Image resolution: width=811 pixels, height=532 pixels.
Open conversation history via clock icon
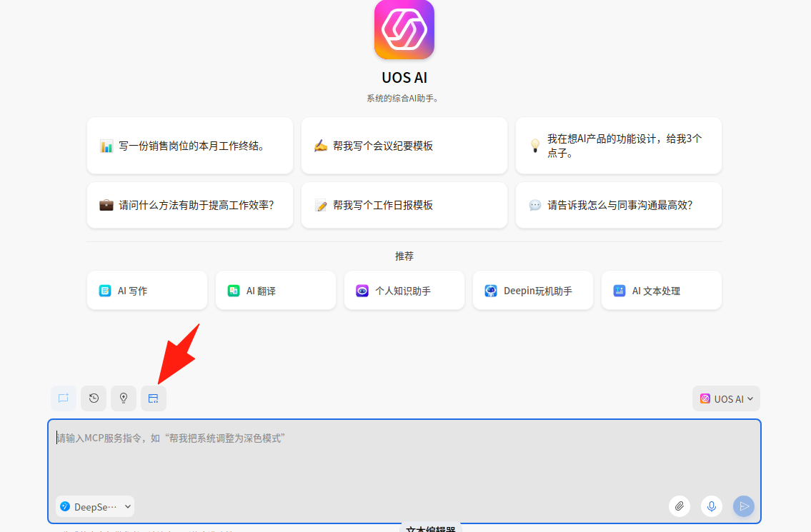coord(94,398)
